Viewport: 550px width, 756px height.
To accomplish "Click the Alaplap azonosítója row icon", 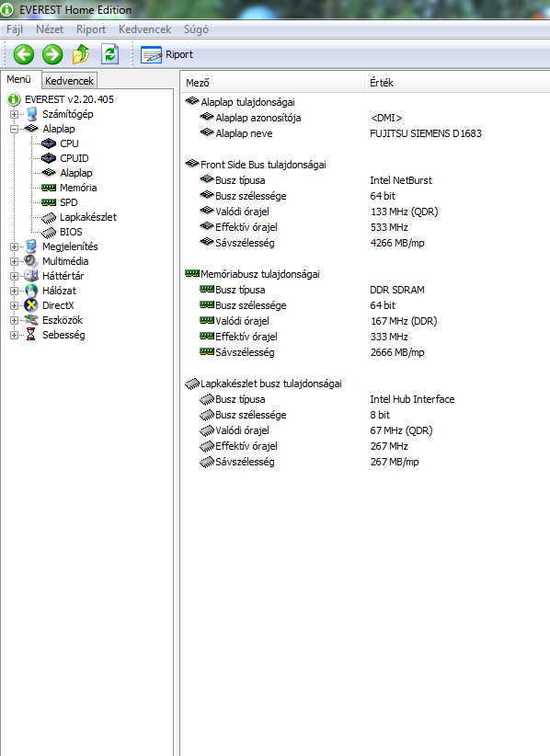I will [x=207, y=117].
